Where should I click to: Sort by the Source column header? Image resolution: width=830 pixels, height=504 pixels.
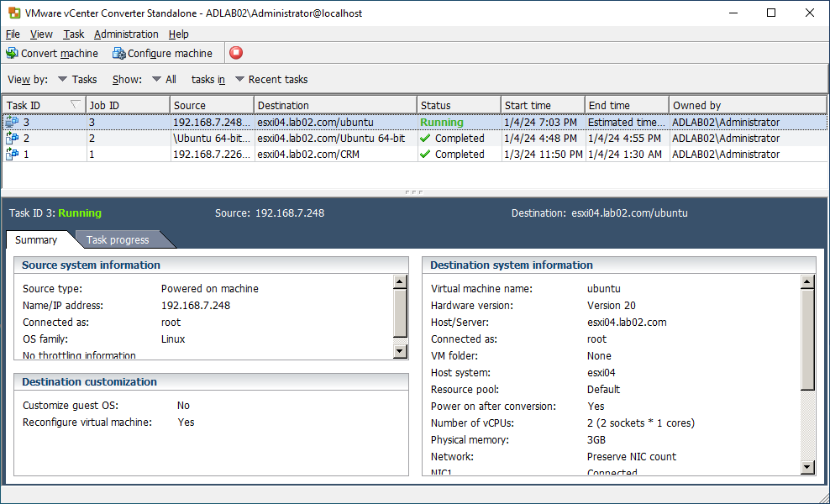click(212, 105)
